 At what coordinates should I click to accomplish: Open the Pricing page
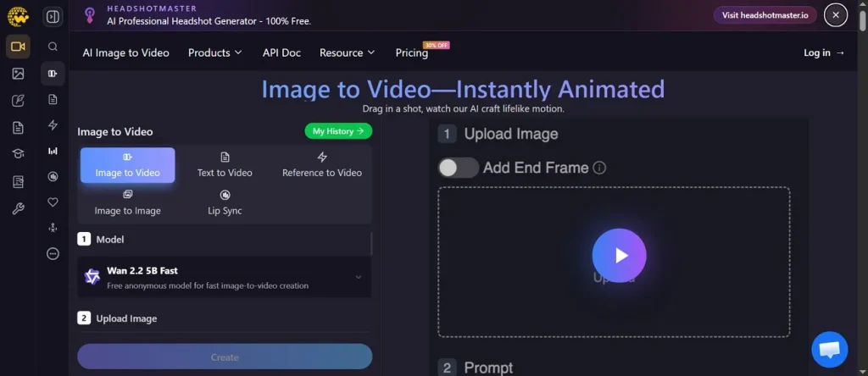tap(411, 53)
